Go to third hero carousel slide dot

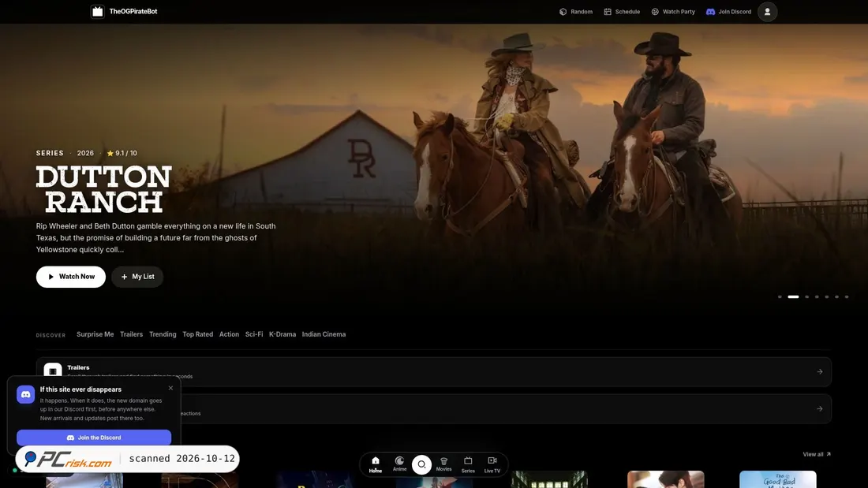(807, 297)
